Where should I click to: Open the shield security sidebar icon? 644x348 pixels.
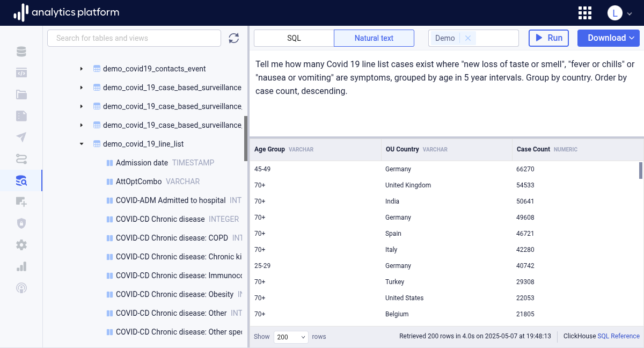tap(21, 223)
